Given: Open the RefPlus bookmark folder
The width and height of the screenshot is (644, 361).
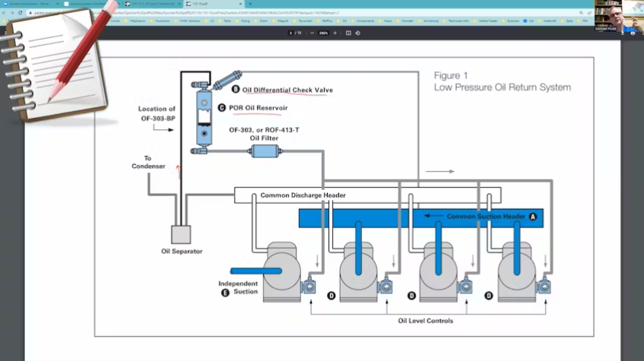Looking at the screenshot, I should point(325,21).
